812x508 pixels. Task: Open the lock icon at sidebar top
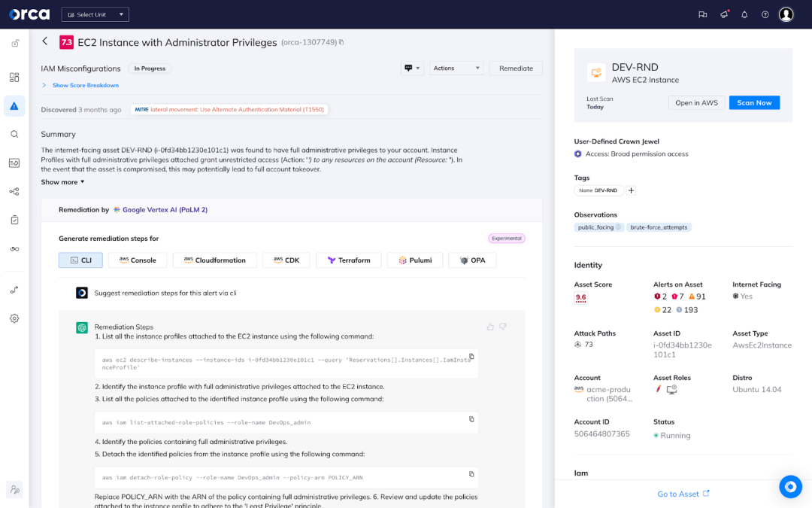point(16,44)
